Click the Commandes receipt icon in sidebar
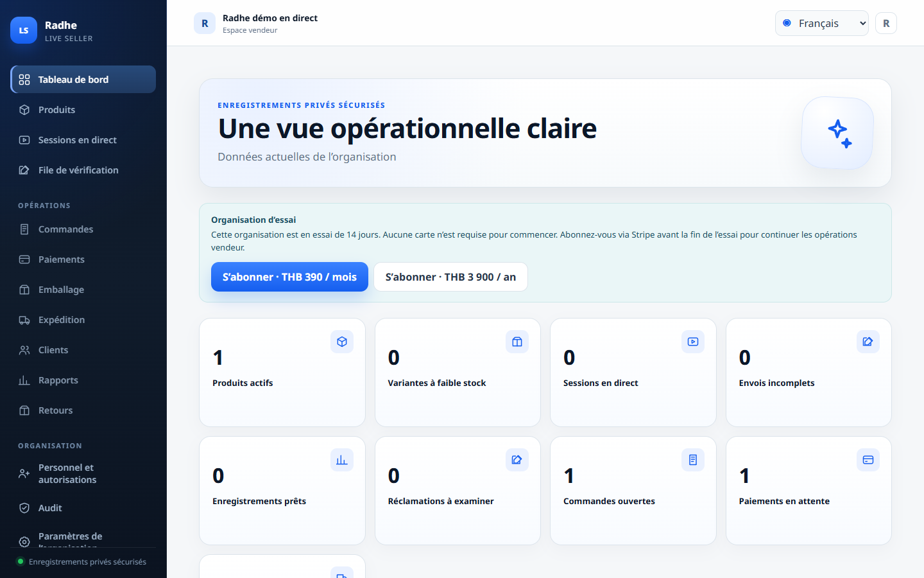 pyautogui.click(x=24, y=229)
